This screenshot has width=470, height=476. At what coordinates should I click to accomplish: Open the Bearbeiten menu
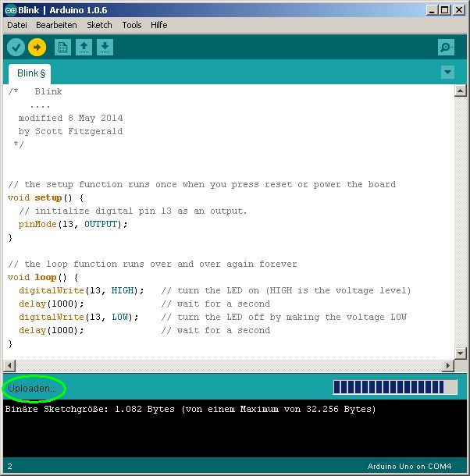tap(56, 25)
